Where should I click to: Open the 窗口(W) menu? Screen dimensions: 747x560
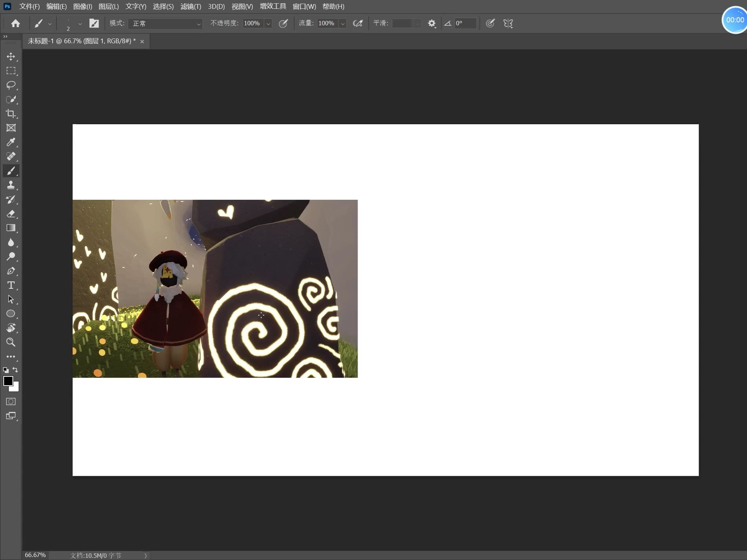pos(304,7)
